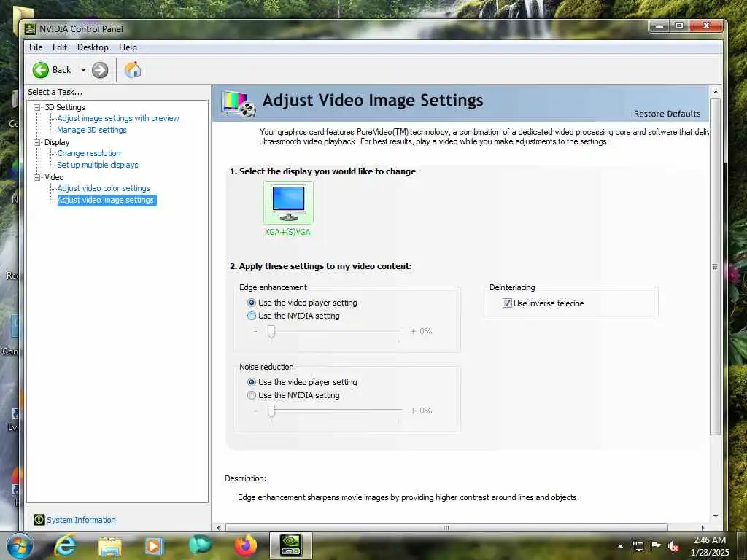The height and width of the screenshot is (560, 747).
Task: Launch Firefox from the taskbar
Action: pos(246,546)
